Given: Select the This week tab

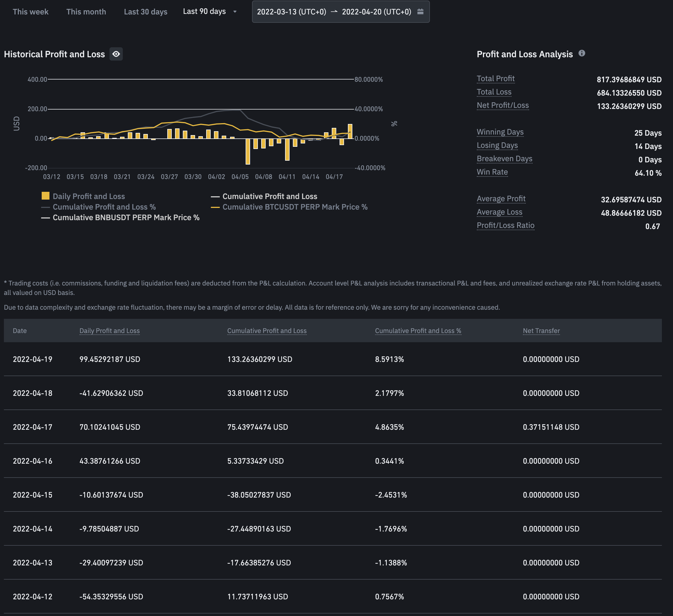Looking at the screenshot, I should (x=30, y=12).
